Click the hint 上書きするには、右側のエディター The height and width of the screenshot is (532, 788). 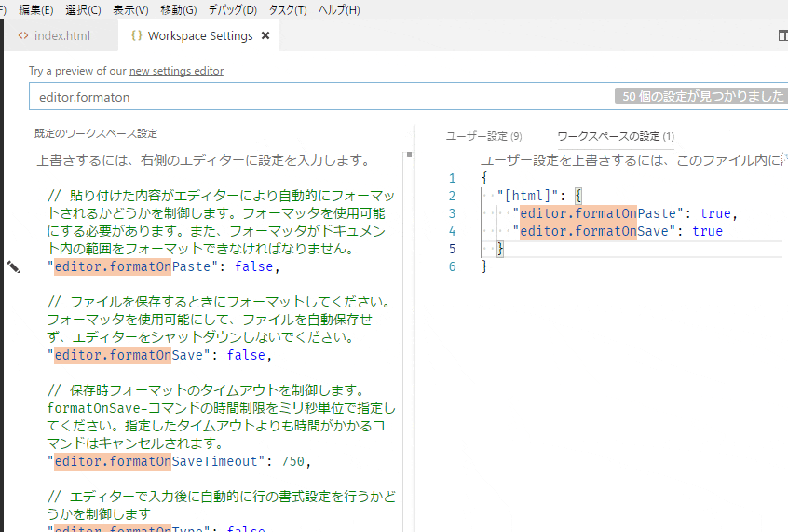click(204, 160)
